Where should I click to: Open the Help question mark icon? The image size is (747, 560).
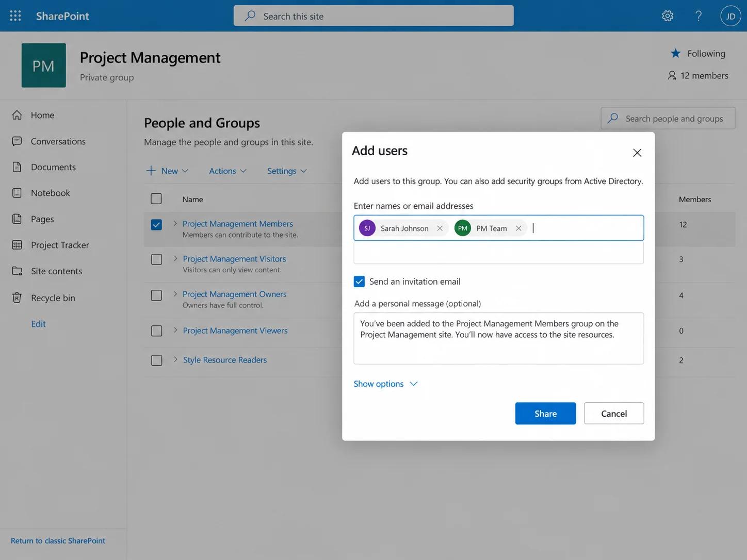pos(699,15)
